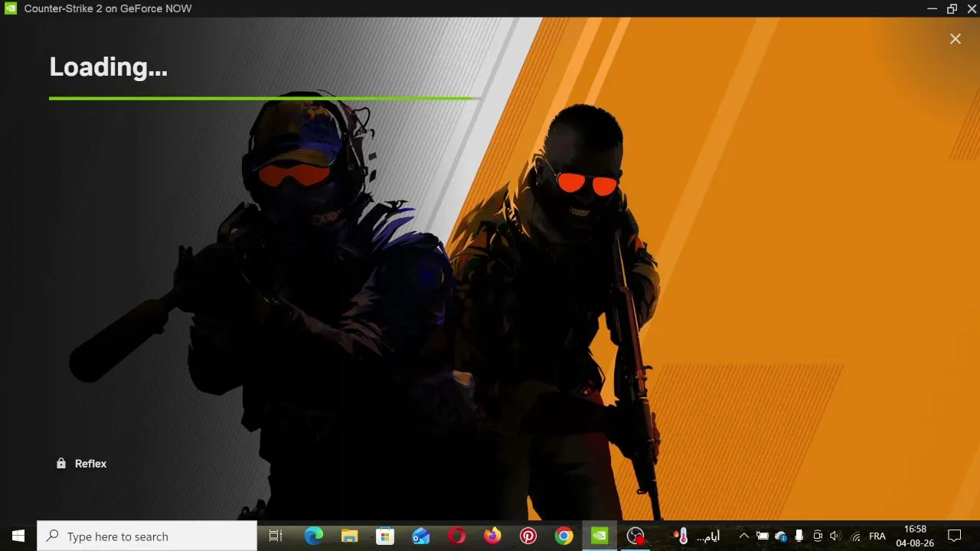This screenshot has height=551, width=980.
Task: Restore down the GeForce NOW window
Action: [952, 8]
